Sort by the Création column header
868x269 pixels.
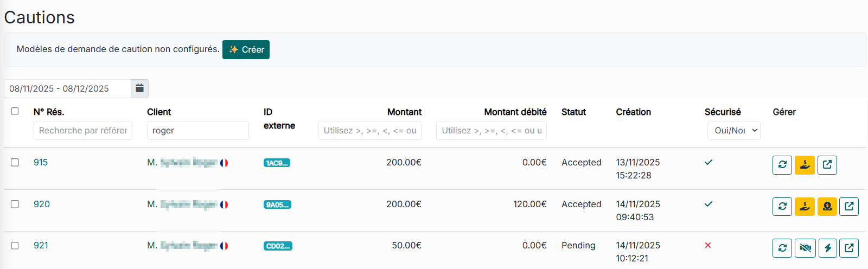pyautogui.click(x=633, y=112)
